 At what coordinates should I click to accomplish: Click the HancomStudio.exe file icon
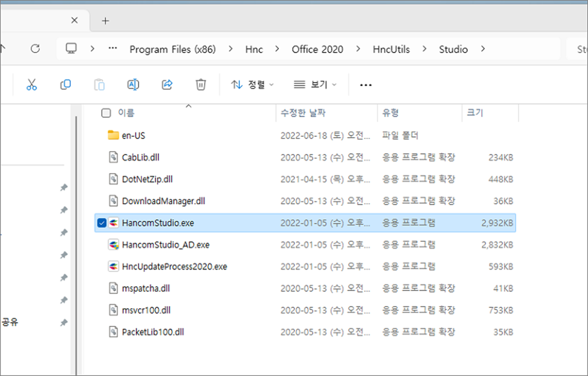pos(113,223)
